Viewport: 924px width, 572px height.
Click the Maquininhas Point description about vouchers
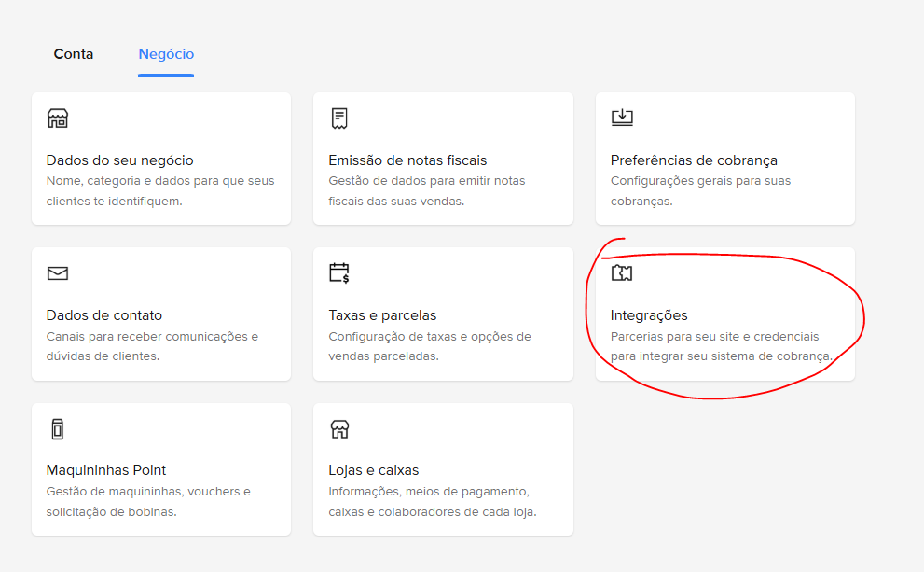(148, 501)
